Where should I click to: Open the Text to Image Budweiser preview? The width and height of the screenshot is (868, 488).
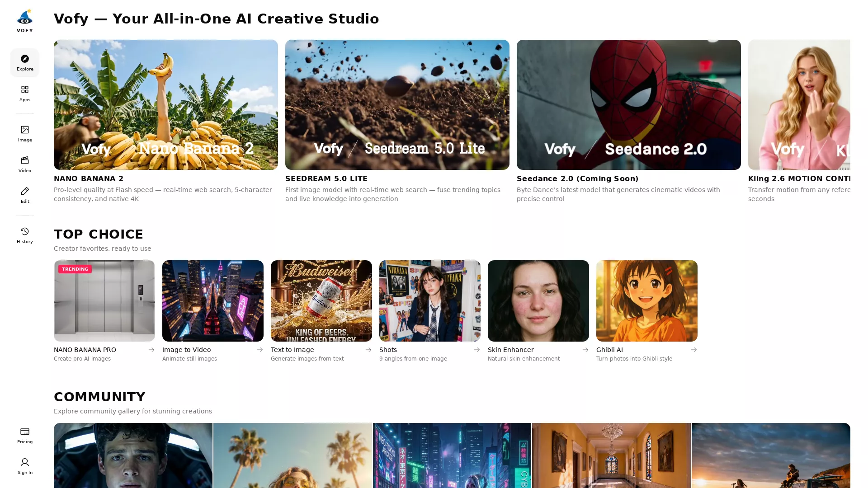pos(321,300)
